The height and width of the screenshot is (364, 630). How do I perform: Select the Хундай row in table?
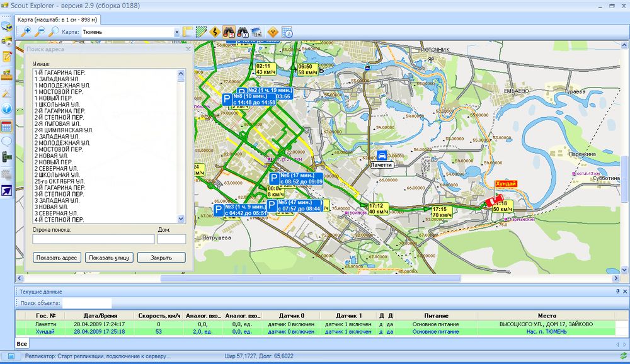click(316, 332)
